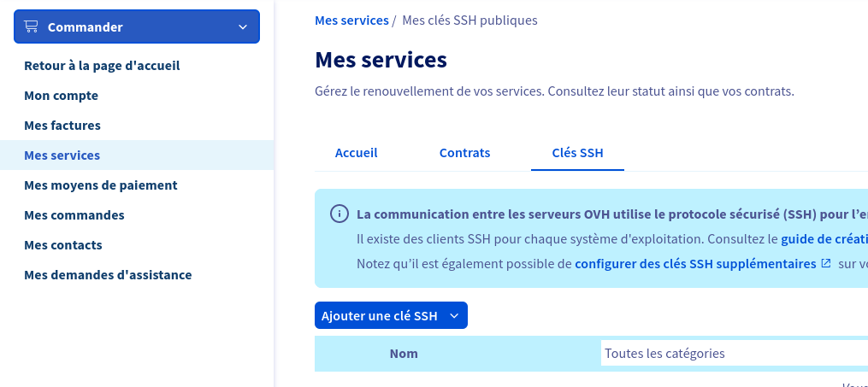The image size is (868, 387).
Task: Open the 'Toutes les catégories' filter
Action: click(x=734, y=353)
